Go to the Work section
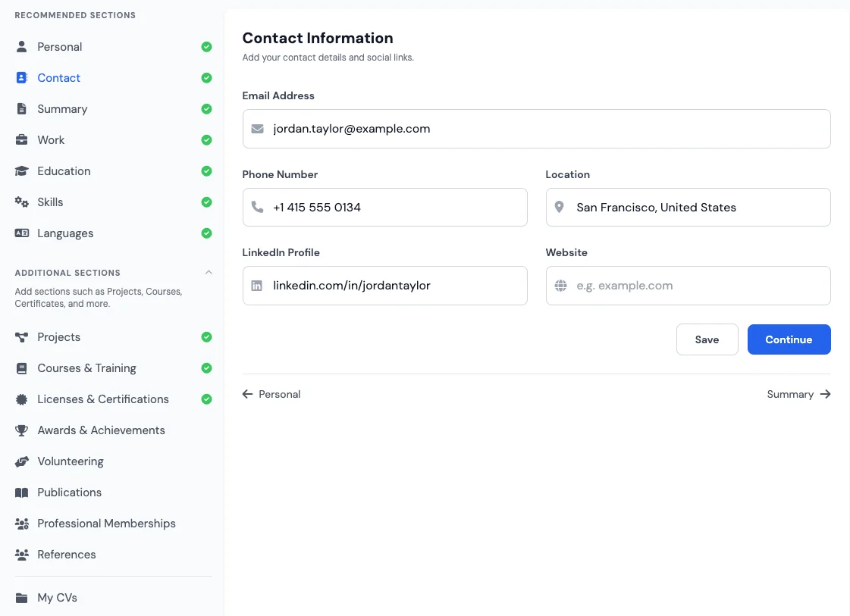850x616 pixels. click(113, 139)
